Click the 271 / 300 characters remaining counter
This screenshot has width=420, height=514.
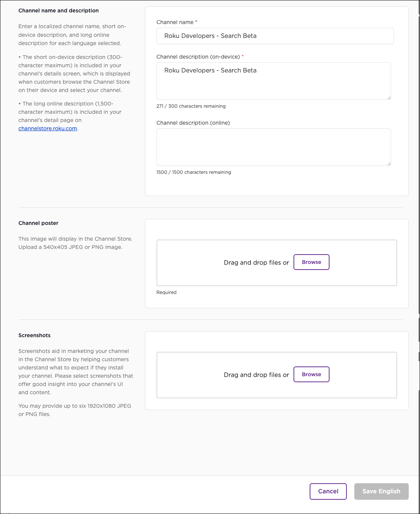coord(191,106)
